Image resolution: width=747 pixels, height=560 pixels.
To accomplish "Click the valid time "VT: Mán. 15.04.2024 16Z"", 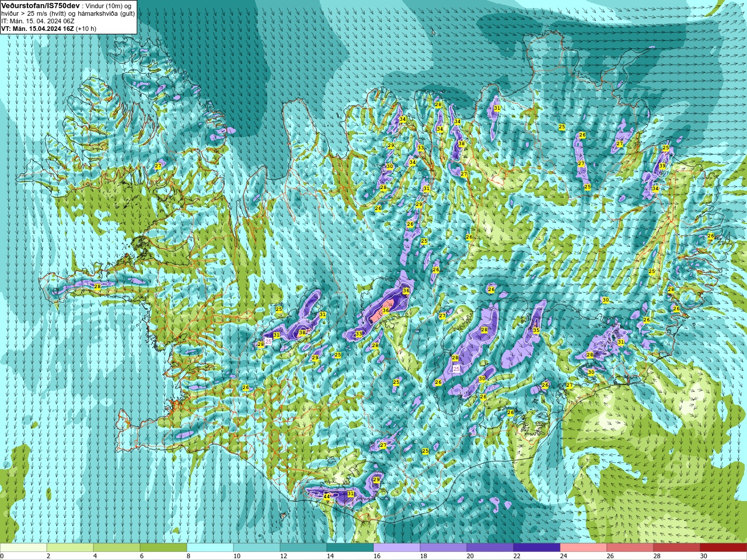I will [37, 29].
